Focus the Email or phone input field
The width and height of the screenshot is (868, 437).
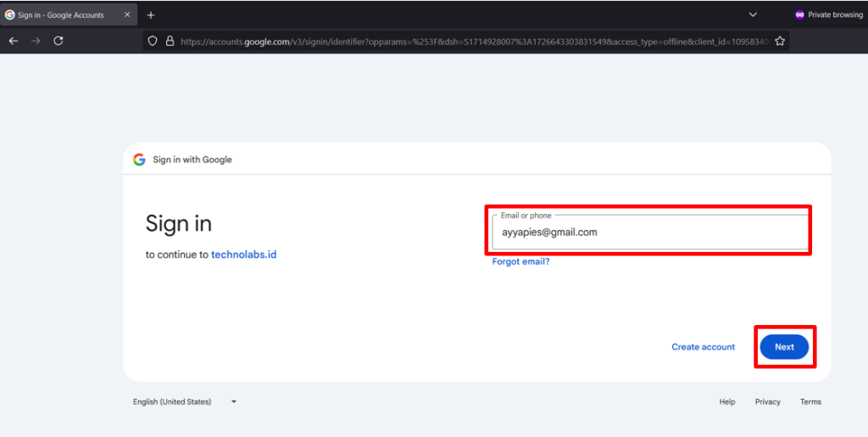tap(648, 233)
